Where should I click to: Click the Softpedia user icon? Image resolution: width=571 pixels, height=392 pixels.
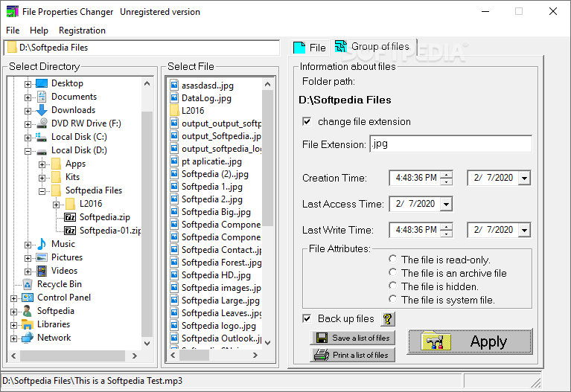coord(28,311)
